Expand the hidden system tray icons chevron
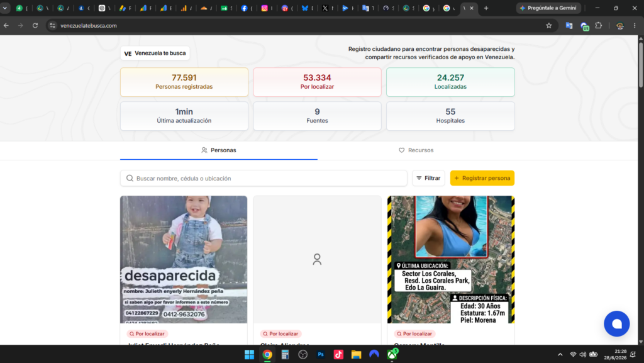Image resolution: width=644 pixels, height=363 pixels. click(x=560, y=354)
